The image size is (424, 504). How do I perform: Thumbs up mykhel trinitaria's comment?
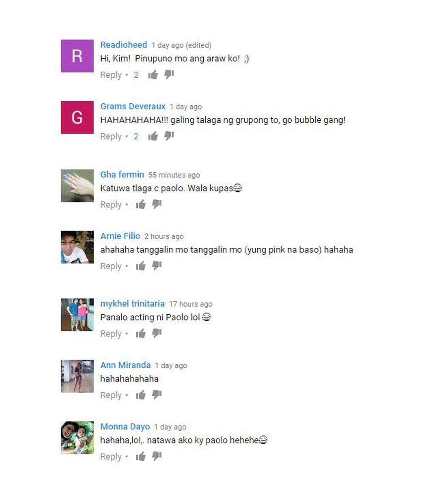tap(141, 333)
